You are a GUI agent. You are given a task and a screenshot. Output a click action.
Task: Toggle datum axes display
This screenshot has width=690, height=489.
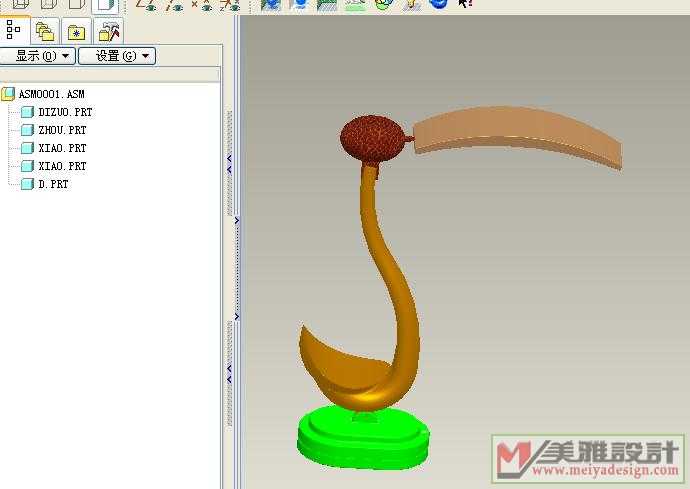point(173,4)
